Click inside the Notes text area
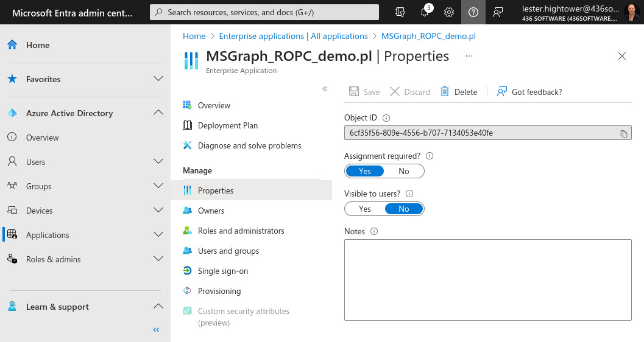The height and width of the screenshot is (342, 644). coord(488,280)
